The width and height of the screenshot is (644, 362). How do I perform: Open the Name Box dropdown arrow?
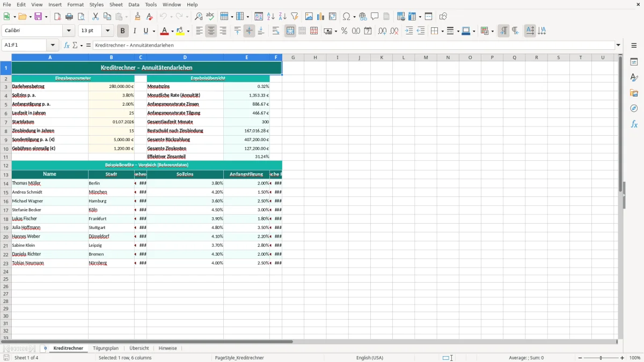(53, 45)
